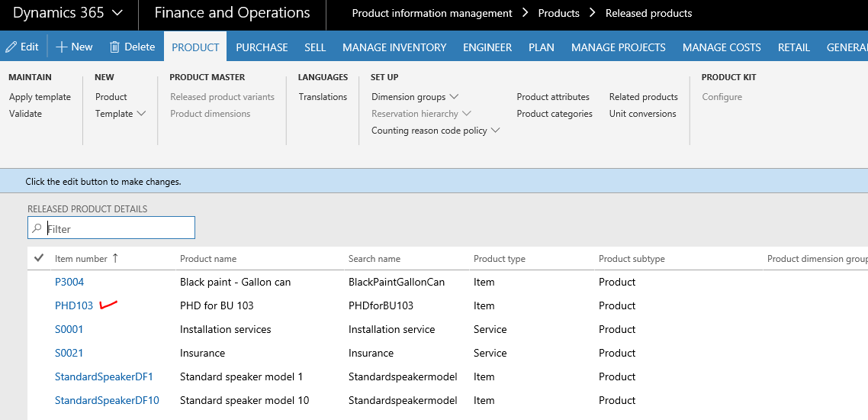
Task: Go to Released products breadcrumb
Action: 649,13
